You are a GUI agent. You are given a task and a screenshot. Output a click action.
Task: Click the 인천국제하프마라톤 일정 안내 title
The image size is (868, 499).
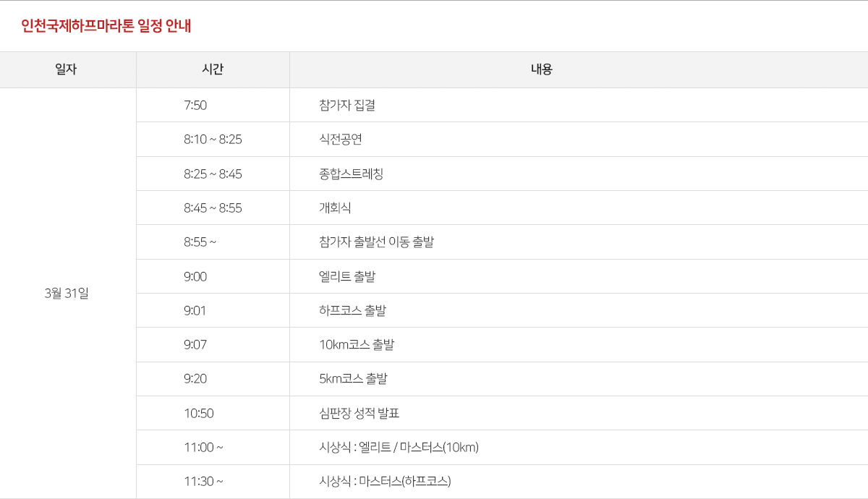click(x=106, y=26)
